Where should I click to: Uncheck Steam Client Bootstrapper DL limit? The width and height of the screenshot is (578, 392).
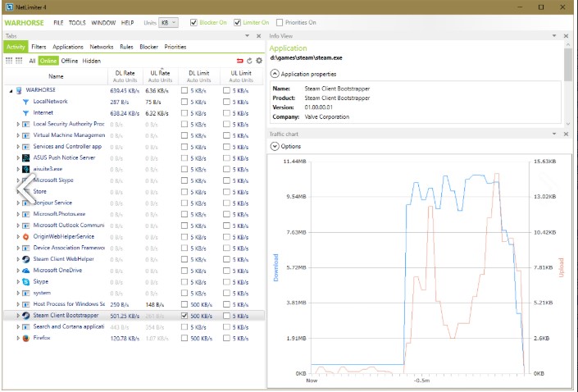click(184, 315)
